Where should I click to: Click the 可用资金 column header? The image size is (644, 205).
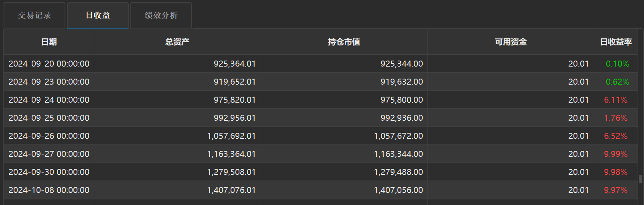[x=510, y=42]
